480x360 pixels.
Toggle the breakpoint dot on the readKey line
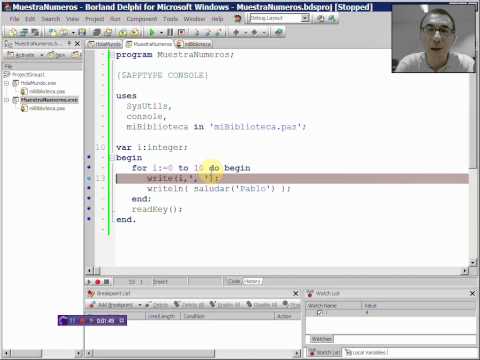[x=89, y=209]
